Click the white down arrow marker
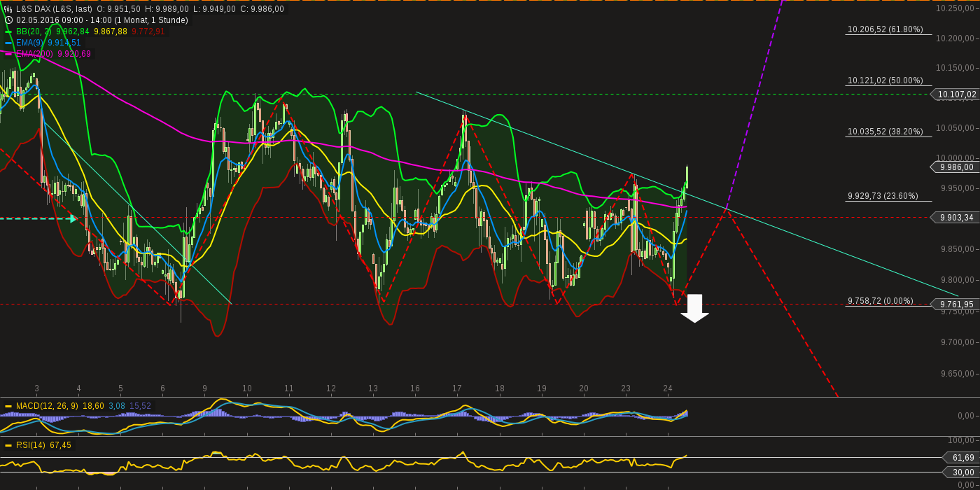The width and height of the screenshot is (980, 490). pos(695,308)
